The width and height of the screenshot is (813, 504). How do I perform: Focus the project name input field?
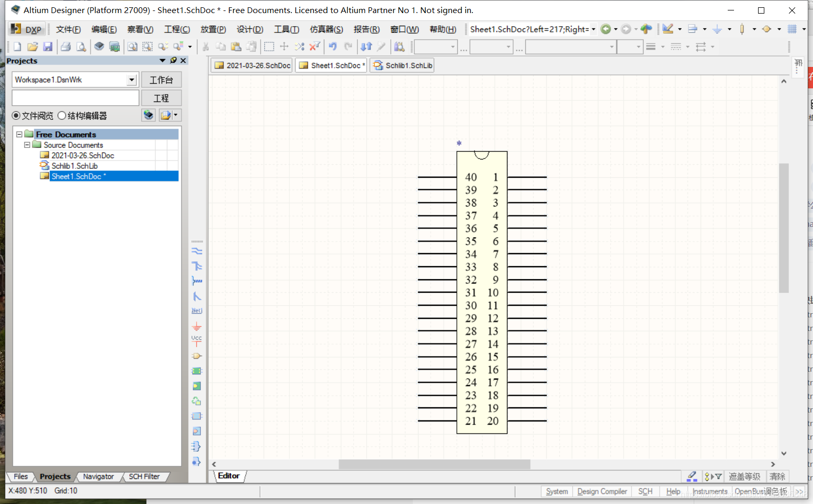click(75, 98)
